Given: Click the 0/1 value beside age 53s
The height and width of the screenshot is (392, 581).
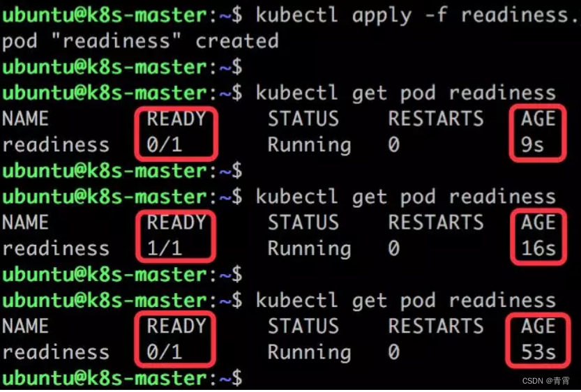Looking at the screenshot, I should click(165, 352).
